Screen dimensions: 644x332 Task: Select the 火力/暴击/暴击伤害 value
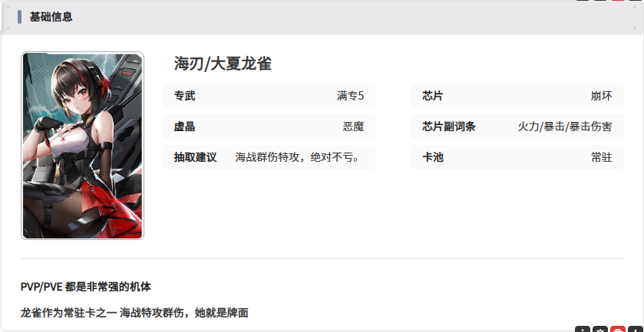pos(565,127)
